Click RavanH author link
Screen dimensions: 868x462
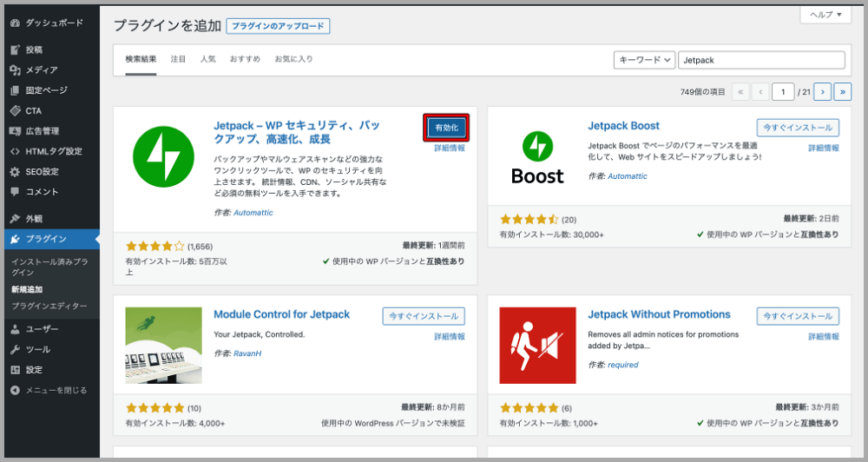(x=247, y=353)
